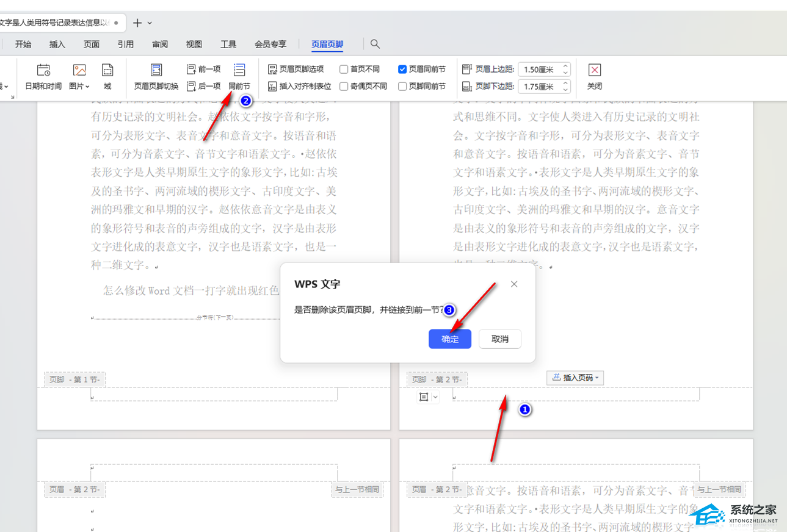Open the 插入页码 dropdown in footer

(x=575, y=378)
